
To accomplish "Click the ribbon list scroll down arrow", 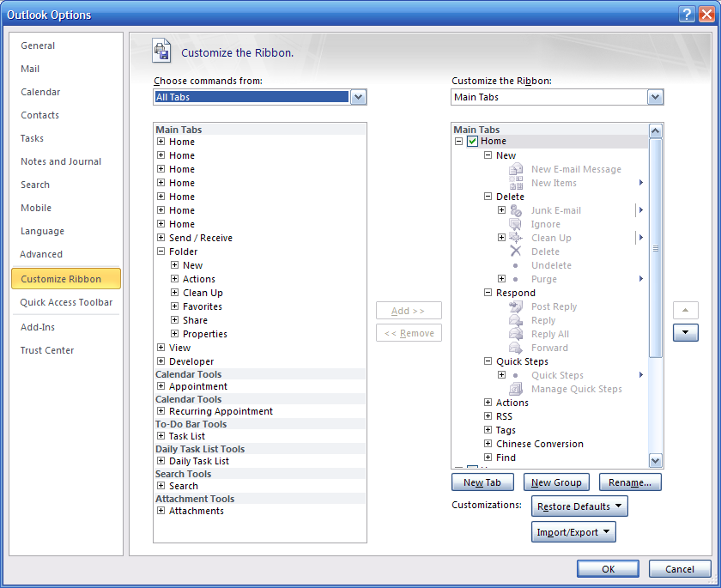I will 655,460.
